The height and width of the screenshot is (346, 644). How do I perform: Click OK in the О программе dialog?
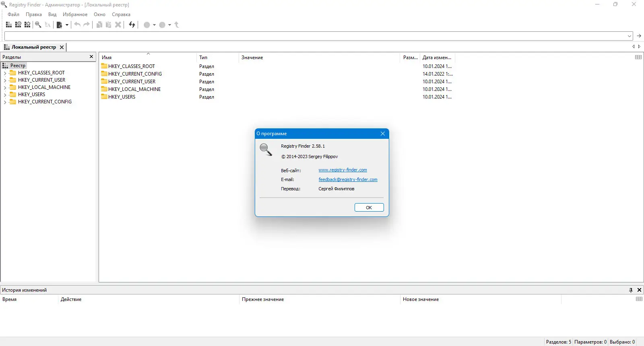[369, 208]
